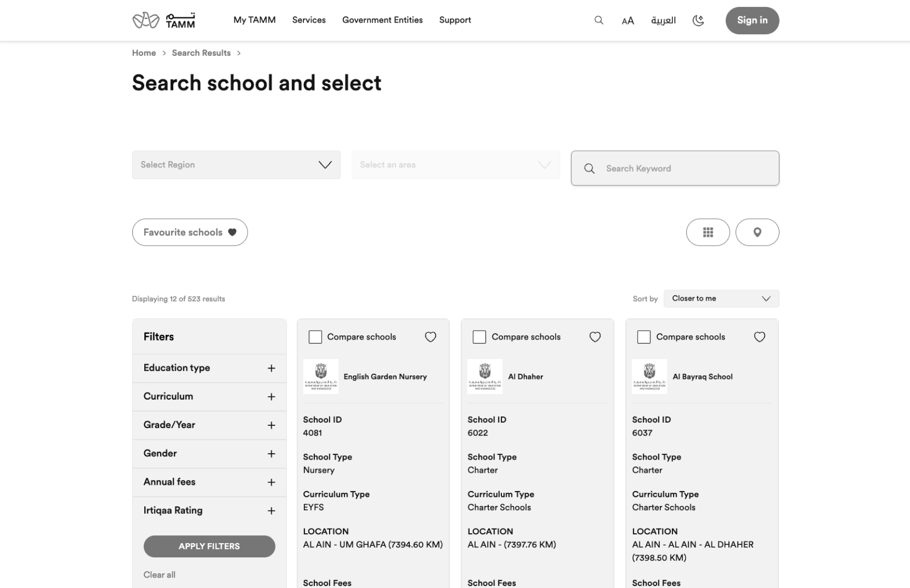Viewport: 910px width, 588px height.
Task: Click the TAMM logo
Action: click(163, 20)
